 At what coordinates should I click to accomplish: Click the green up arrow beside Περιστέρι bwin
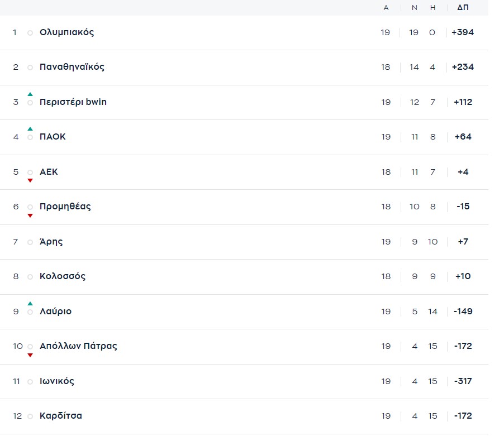[x=30, y=94]
